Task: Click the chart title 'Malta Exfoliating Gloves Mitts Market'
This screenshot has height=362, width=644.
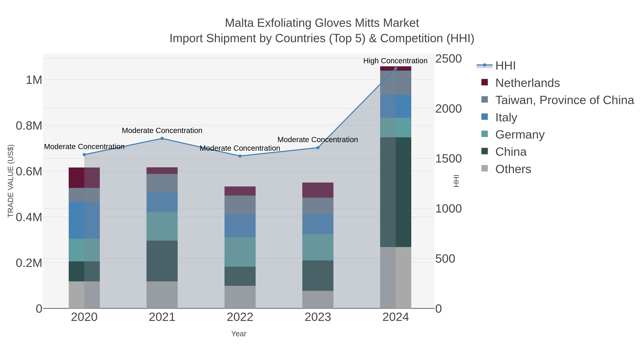Action: point(322,23)
